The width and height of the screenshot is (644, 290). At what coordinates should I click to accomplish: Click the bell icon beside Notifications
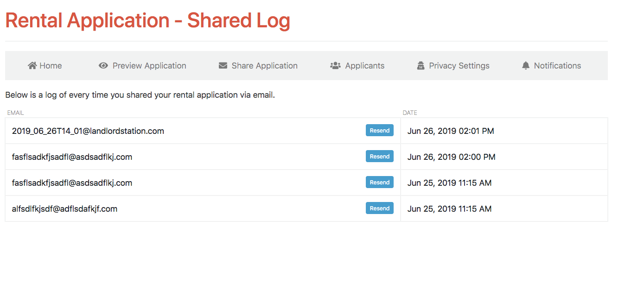526,66
